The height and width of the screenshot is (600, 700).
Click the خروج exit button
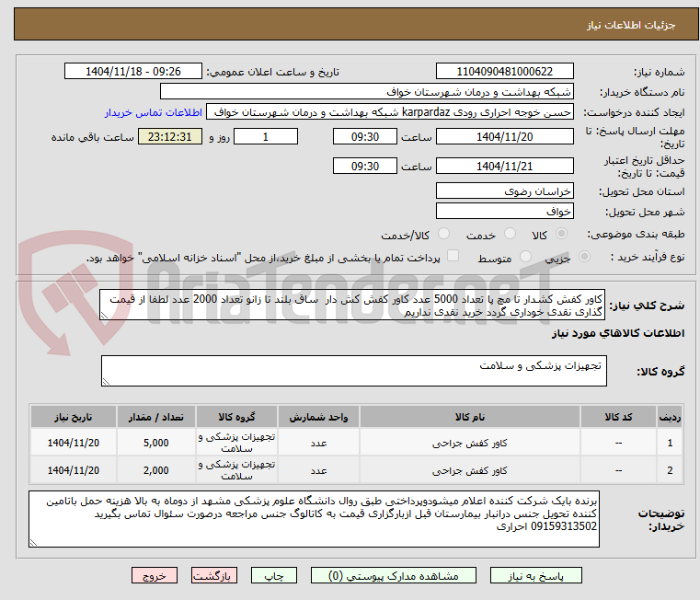tap(154, 575)
